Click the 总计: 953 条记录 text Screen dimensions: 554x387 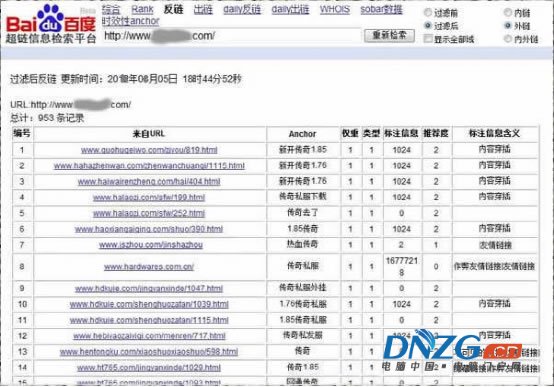point(47,118)
